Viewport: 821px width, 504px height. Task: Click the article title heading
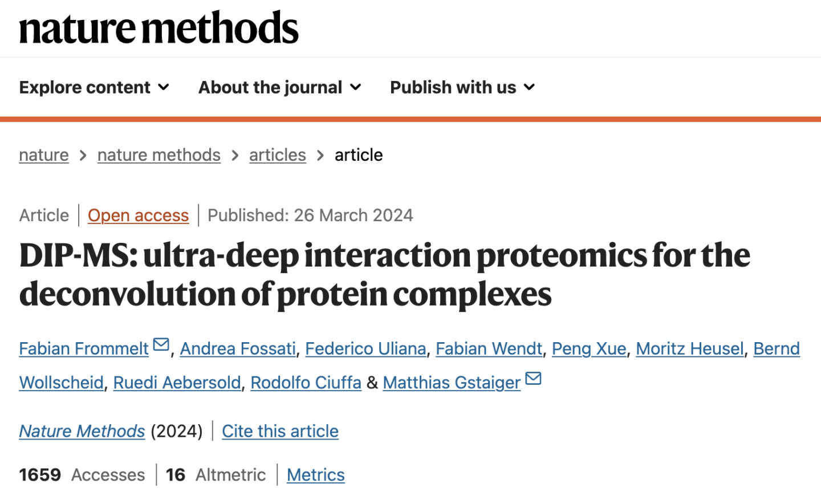pyautogui.click(x=384, y=275)
